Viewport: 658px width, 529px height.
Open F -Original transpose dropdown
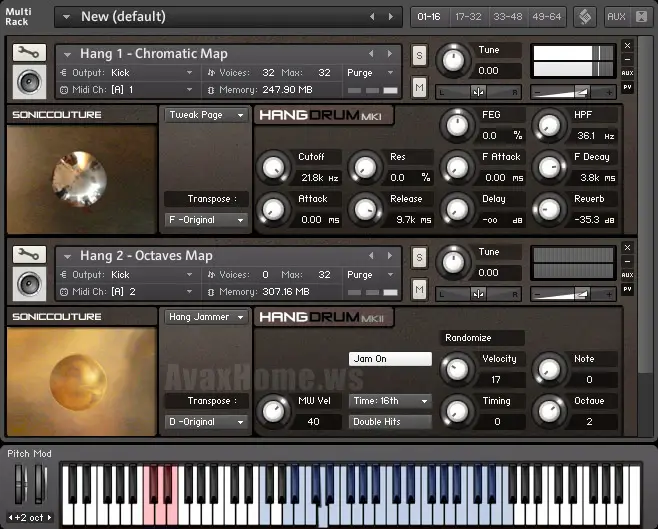coord(206,220)
